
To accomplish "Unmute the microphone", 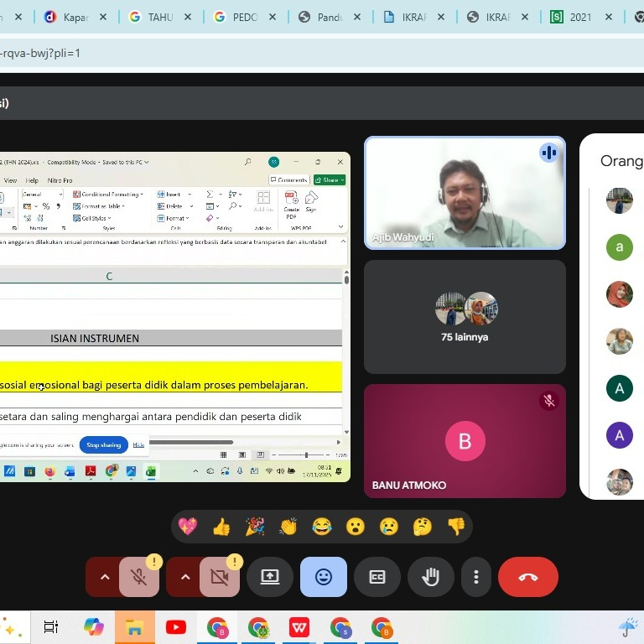I will (139, 577).
